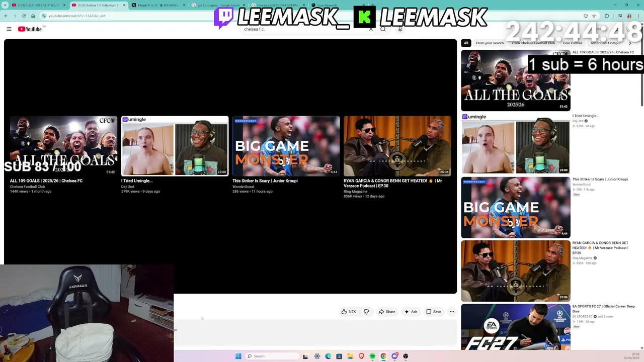Open Microsoft Store from the taskbar
Viewport: 644px width, 362px height.
pyautogui.click(x=339, y=356)
